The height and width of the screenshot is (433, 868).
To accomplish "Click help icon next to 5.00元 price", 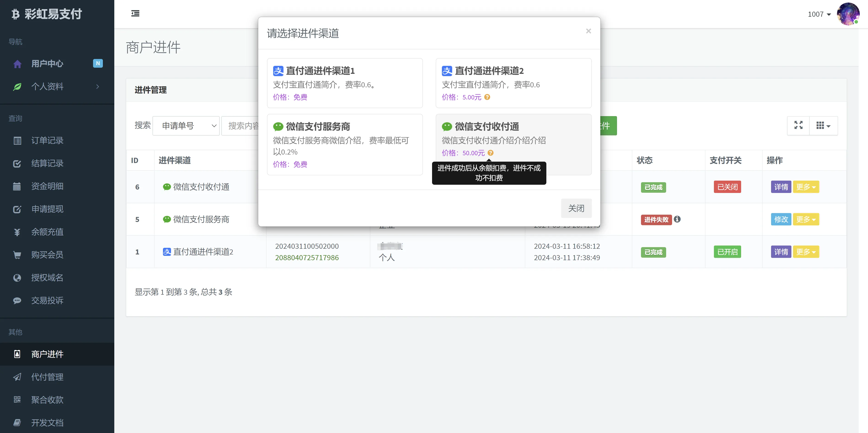I will click(x=487, y=97).
